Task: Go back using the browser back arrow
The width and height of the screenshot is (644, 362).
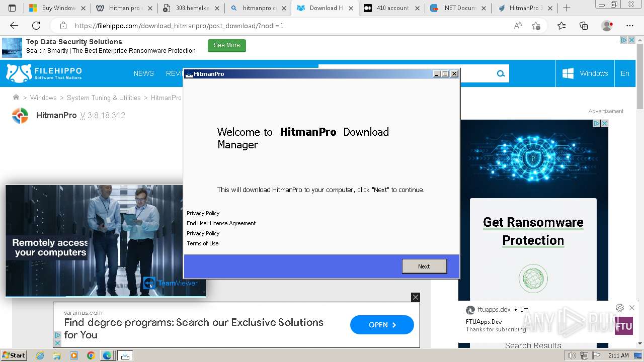Action: coord(14,26)
